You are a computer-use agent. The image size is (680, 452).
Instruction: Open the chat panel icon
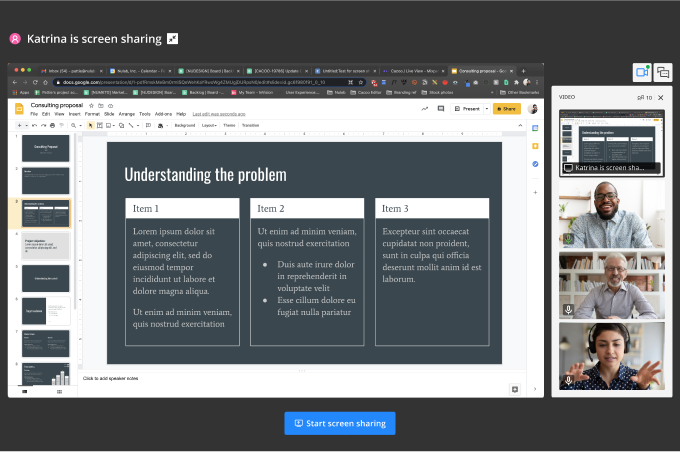663,72
